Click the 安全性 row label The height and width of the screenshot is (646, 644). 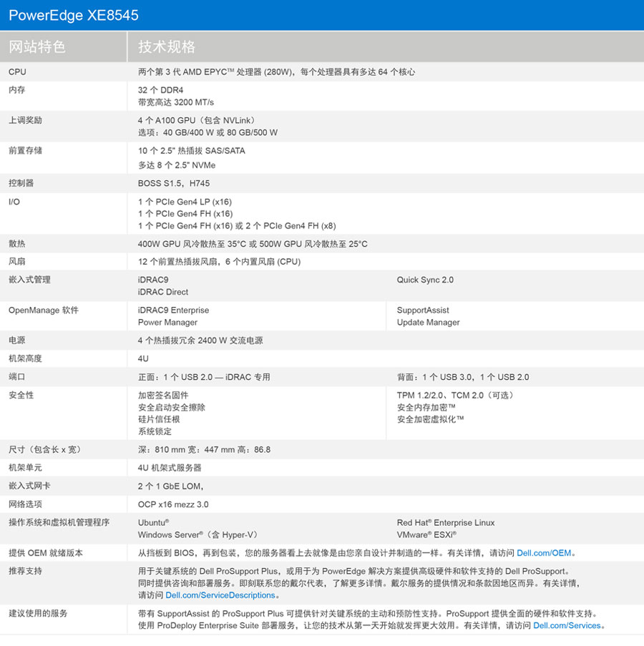[21, 395]
